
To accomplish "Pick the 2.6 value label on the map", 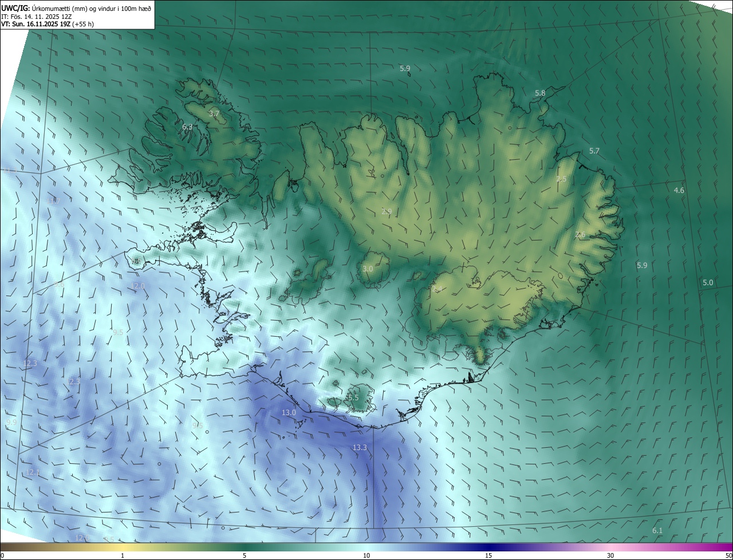I will tap(580, 234).
